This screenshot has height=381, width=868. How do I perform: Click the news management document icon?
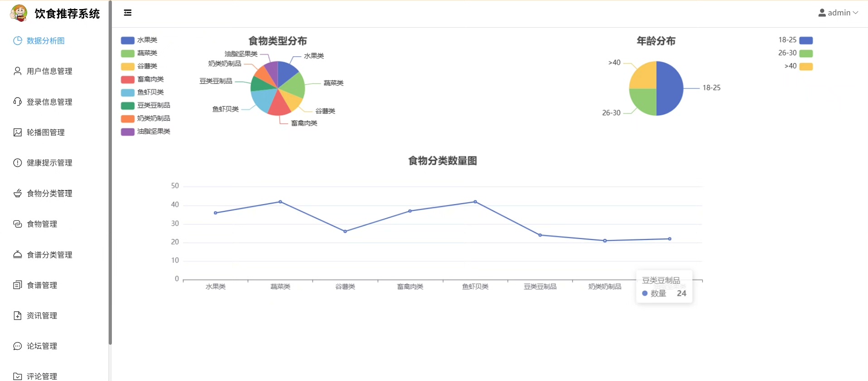pyautogui.click(x=17, y=316)
